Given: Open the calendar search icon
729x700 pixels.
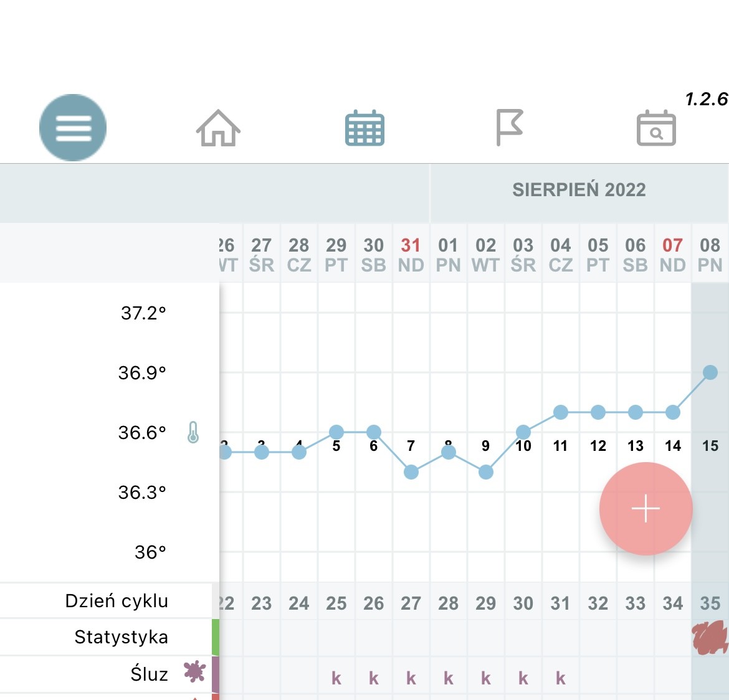Looking at the screenshot, I should (x=656, y=129).
